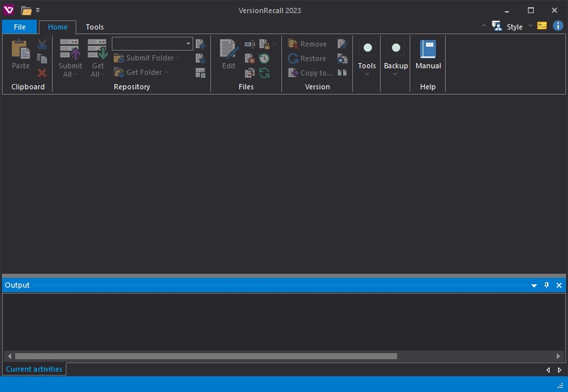Pin the Output panel with auto-hide pushpin
This screenshot has width=568, height=392.
(x=546, y=286)
